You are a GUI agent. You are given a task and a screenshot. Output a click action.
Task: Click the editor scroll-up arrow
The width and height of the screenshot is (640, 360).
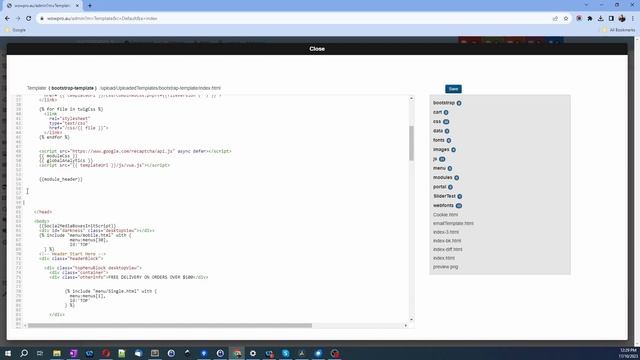coord(411,98)
